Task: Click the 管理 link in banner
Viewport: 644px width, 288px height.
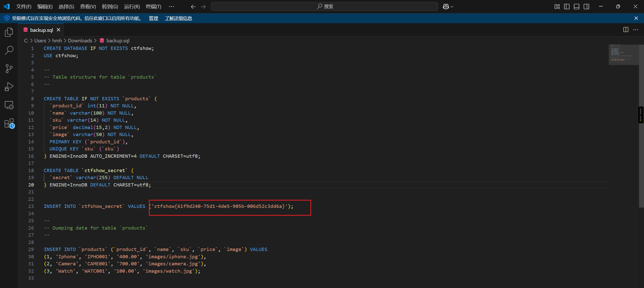Action: 153,18
